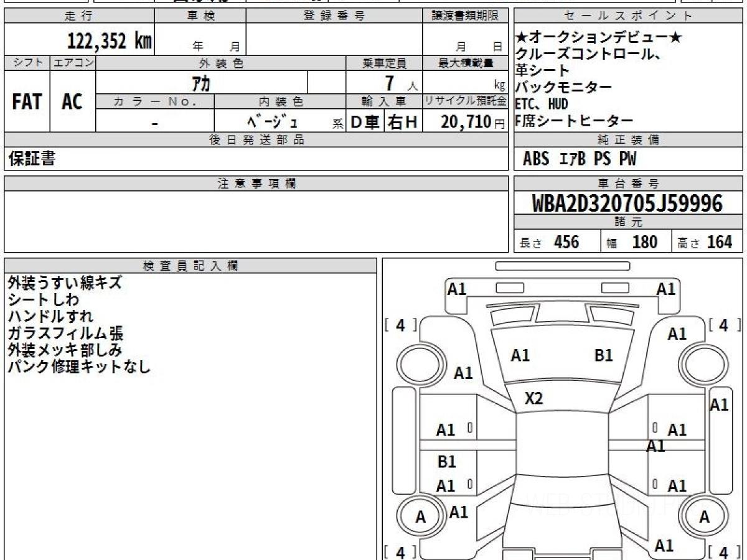Select the AC air conditioner value
Image resolution: width=747 pixels, height=560 pixels.
(73, 101)
